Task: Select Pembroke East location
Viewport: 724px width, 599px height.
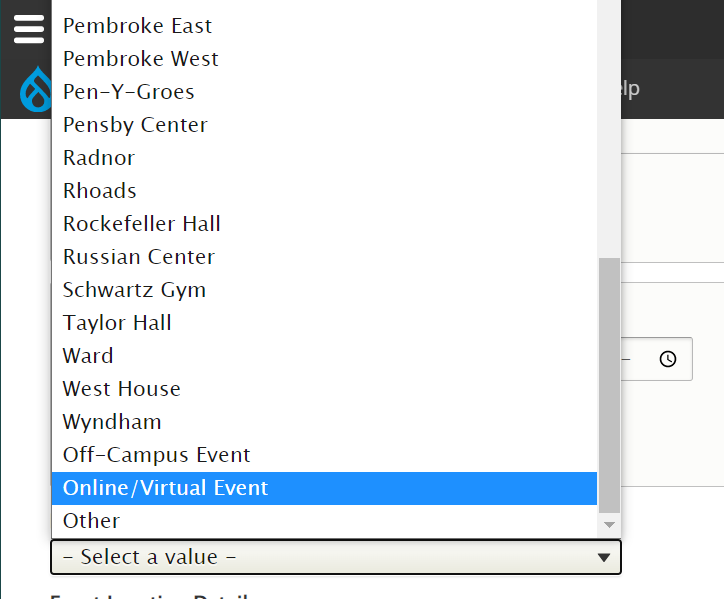Action: click(x=137, y=26)
